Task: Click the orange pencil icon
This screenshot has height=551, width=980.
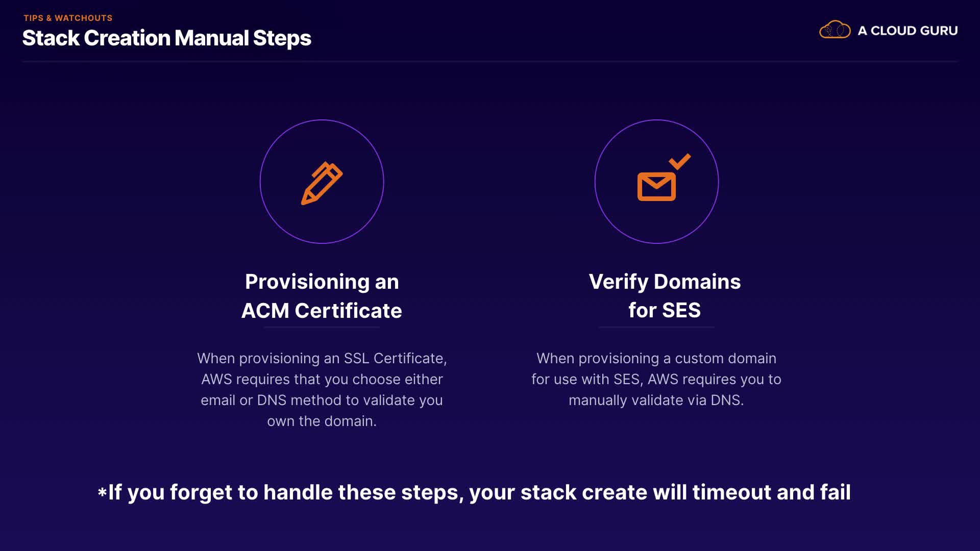Action: 322,183
